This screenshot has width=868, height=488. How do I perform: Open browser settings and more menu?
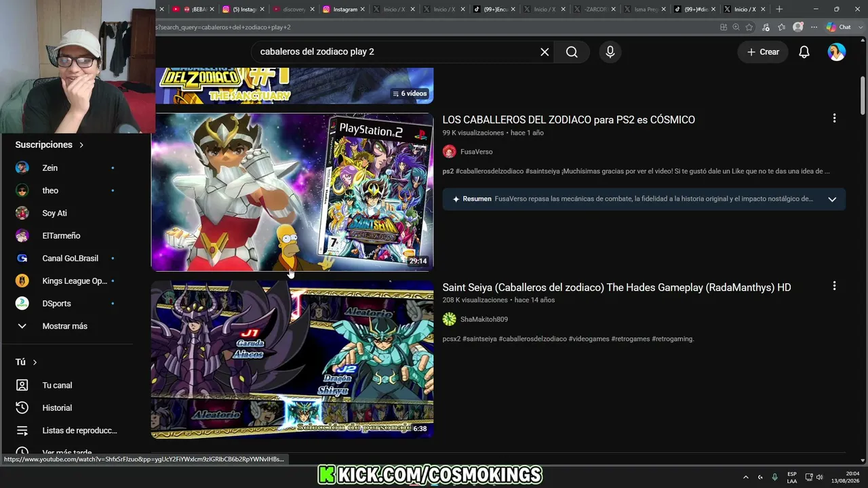point(813,27)
